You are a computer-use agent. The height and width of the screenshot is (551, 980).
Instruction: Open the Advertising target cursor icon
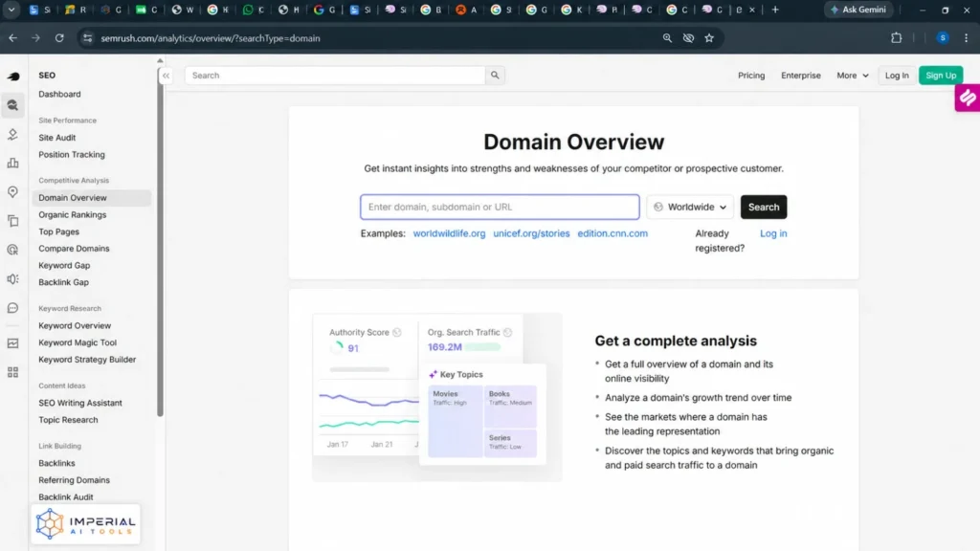click(12, 250)
